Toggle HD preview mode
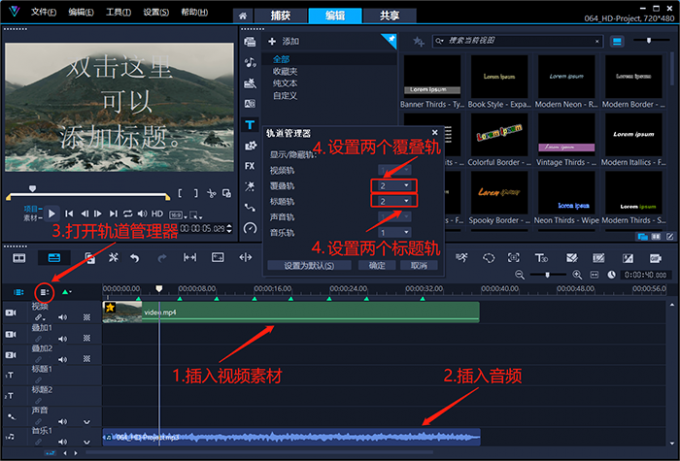The width and height of the screenshot is (680, 461). [x=157, y=213]
